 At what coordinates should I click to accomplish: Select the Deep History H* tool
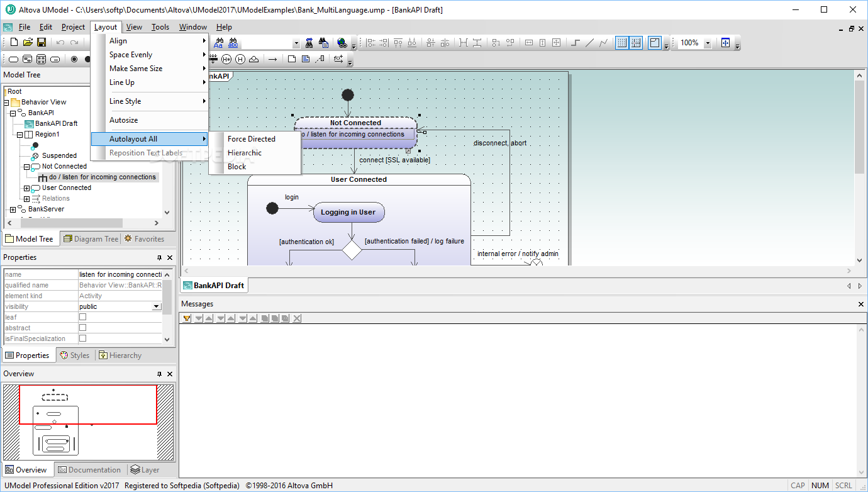point(226,59)
